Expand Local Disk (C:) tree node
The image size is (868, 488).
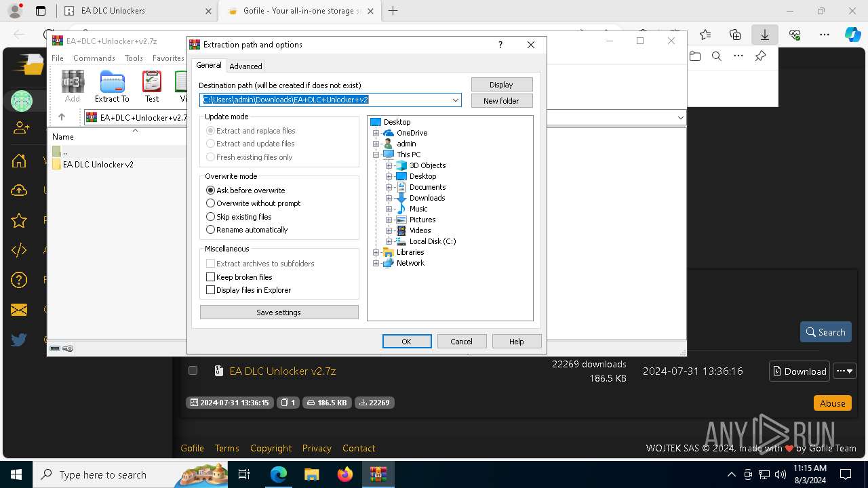click(389, 241)
